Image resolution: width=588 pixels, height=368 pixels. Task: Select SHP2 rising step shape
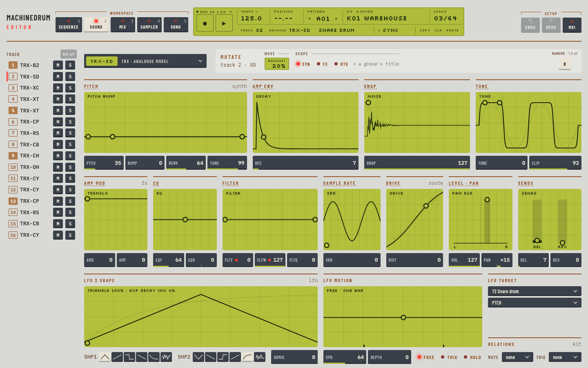coord(223,357)
